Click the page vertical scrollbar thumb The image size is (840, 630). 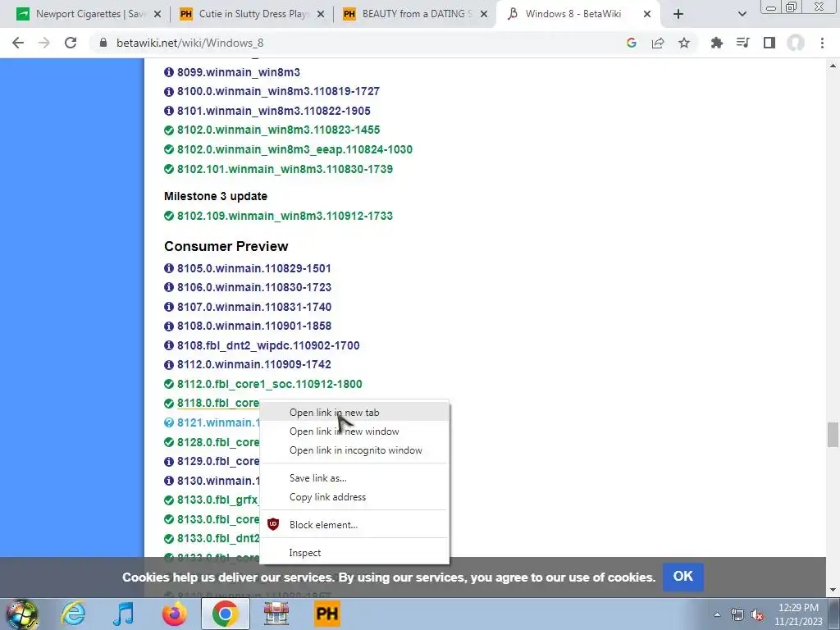tap(833, 435)
